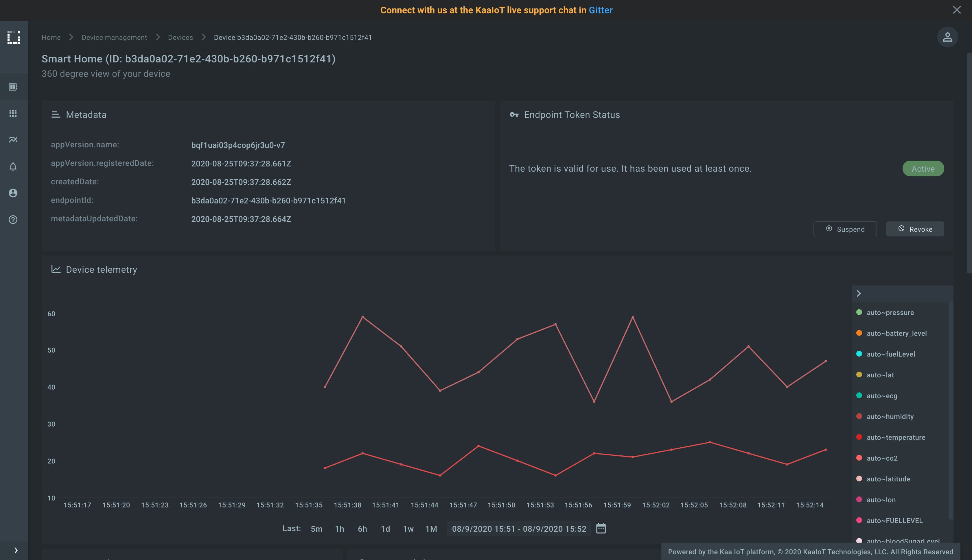
Task: Expand the telemetry legend panel chevron
Action: [x=859, y=293]
